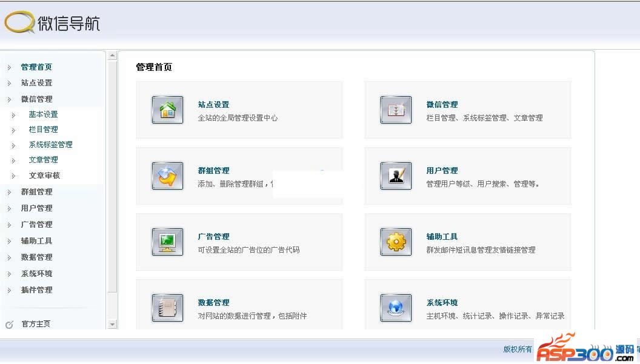Select 用户管理 in the sidebar menu
This screenshot has width=640, height=364.
pos(36,208)
